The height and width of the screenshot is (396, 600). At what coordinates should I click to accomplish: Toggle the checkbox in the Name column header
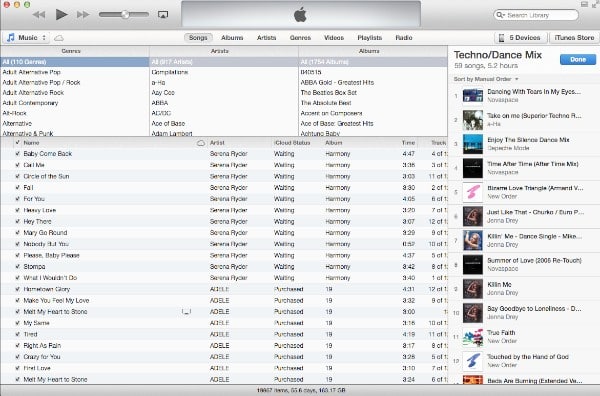[x=17, y=143]
